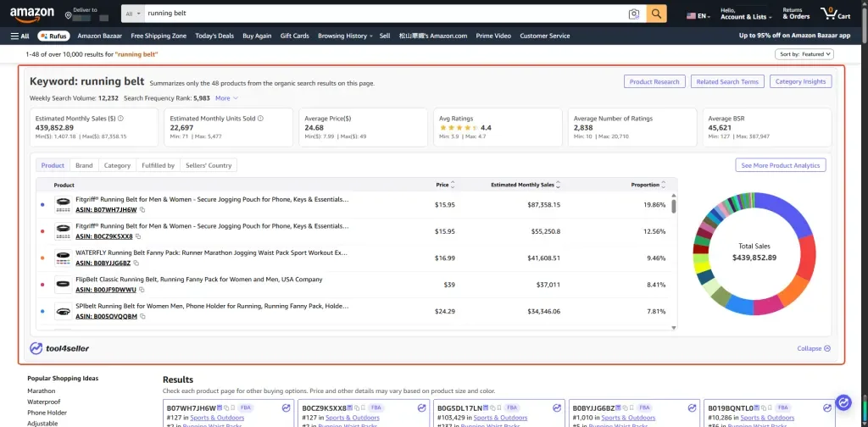Click trend icon on B0G5DL17LN result card
Viewport: 868px width, 427px height.
[x=556, y=408]
